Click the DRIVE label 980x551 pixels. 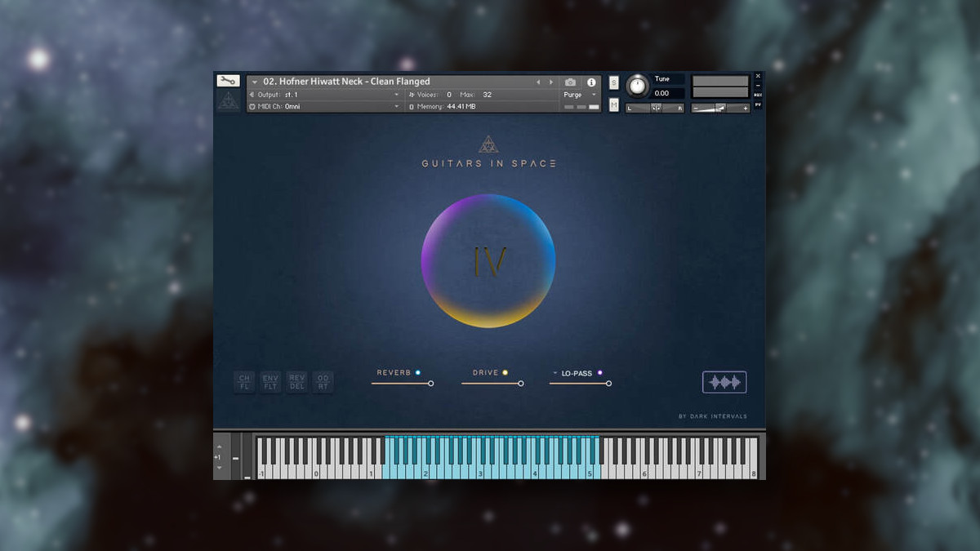pos(485,373)
